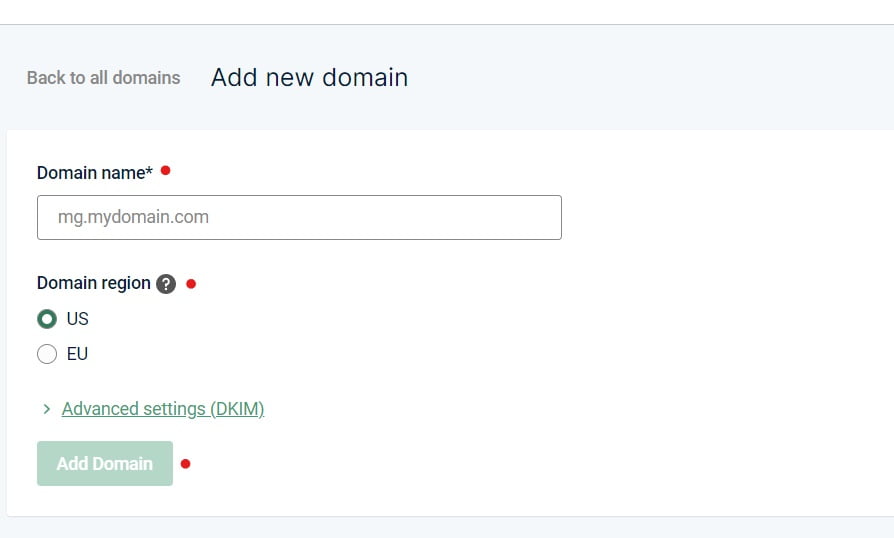Click the Domain region label text
Screen dimensions: 894x538
pos(94,283)
